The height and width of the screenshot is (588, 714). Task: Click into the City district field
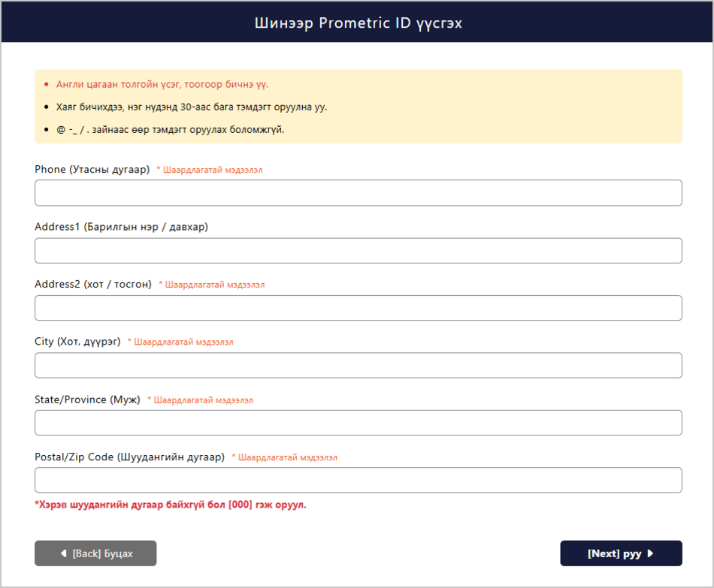(x=358, y=365)
